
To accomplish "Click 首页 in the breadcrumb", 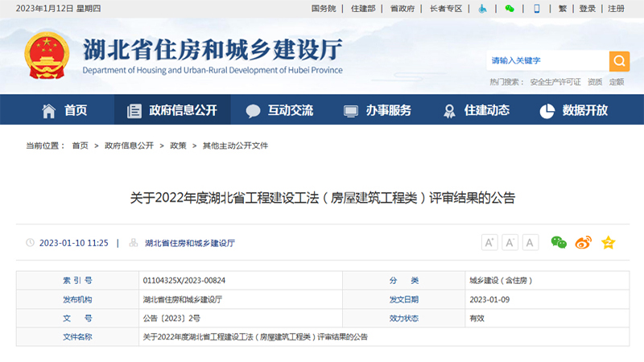I will [80, 146].
